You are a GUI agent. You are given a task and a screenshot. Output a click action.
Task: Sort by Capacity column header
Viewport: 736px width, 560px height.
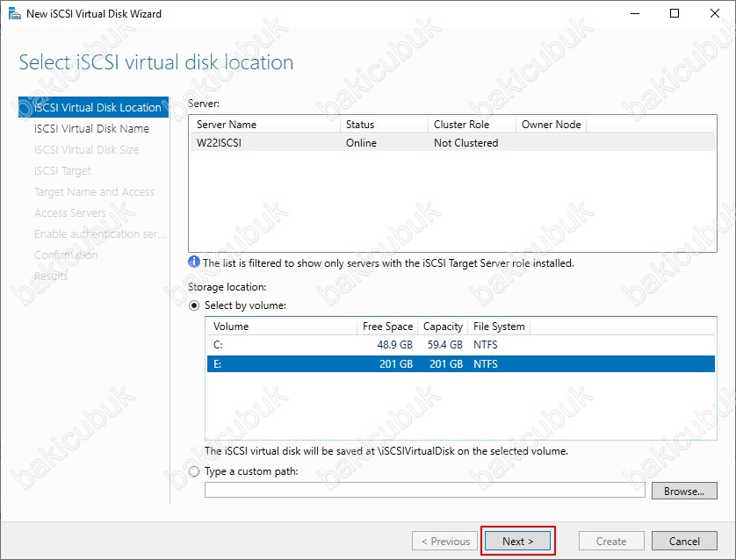443,327
